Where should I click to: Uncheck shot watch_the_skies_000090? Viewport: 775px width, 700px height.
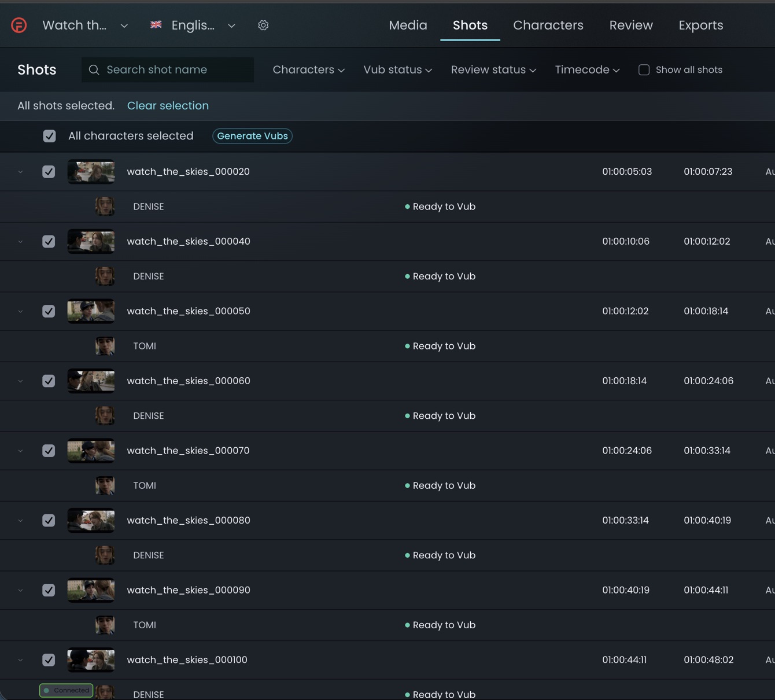pyautogui.click(x=49, y=590)
